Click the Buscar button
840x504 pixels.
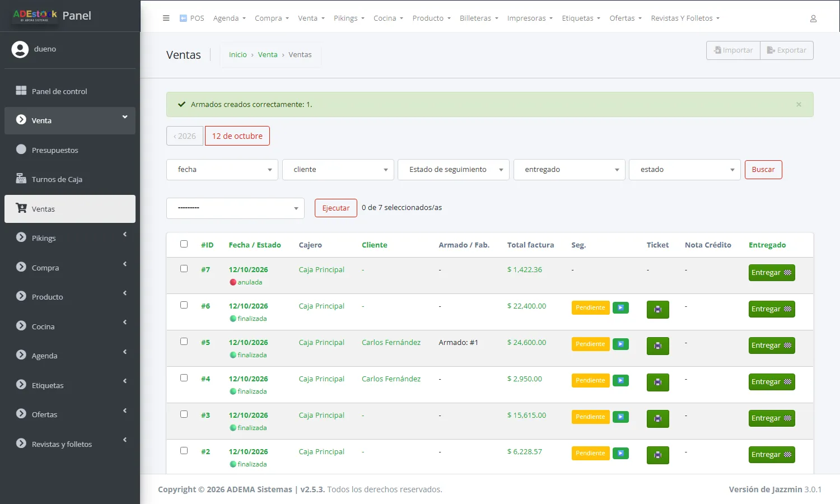pyautogui.click(x=763, y=170)
